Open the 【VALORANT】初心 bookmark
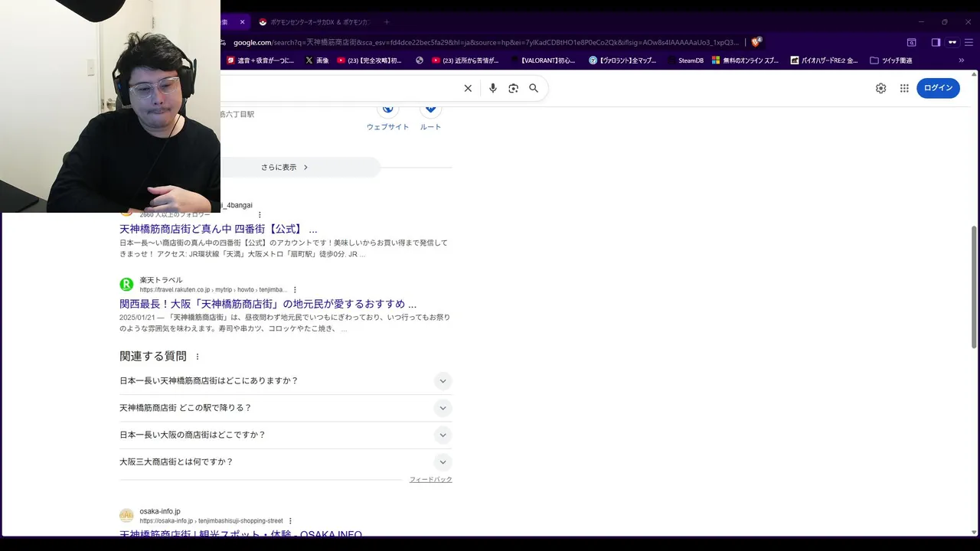The width and height of the screenshot is (980, 551). pyautogui.click(x=542, y=60)
